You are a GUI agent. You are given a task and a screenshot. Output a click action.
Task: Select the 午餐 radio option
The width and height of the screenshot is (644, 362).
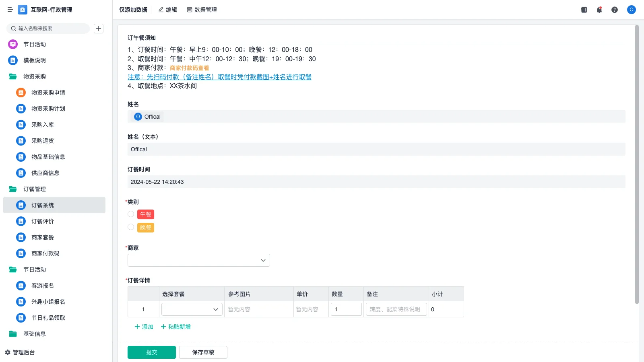[x=131, y=214]
